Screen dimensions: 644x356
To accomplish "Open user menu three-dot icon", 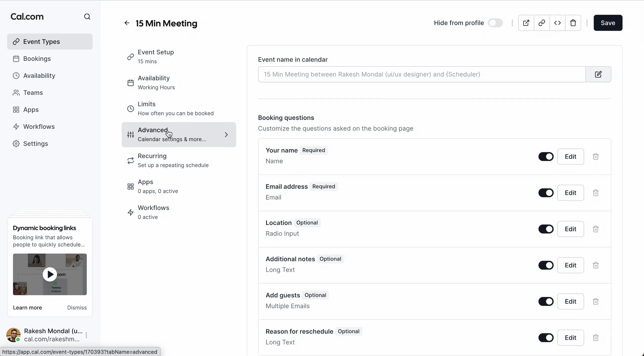I will [86, 335].
